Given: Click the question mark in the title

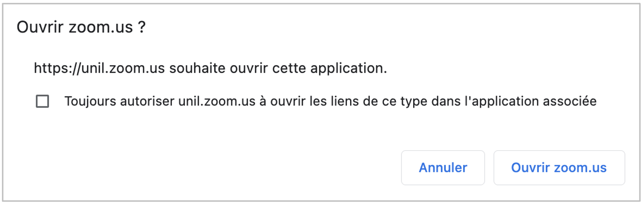Looking at the screenshot, I should [142, 28].
